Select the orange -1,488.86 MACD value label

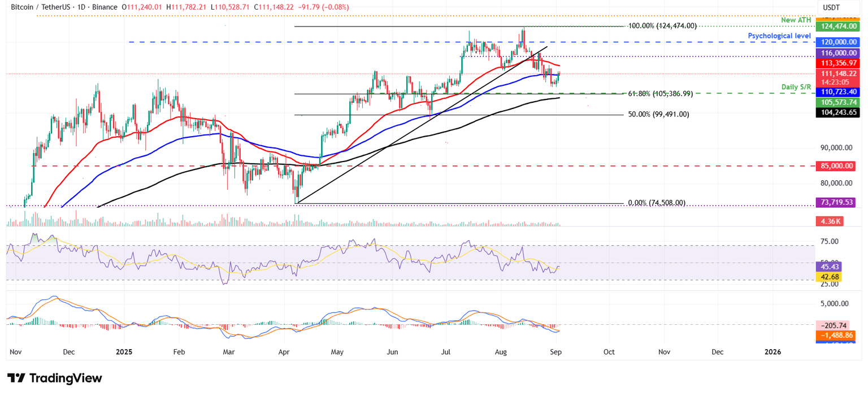837,336
